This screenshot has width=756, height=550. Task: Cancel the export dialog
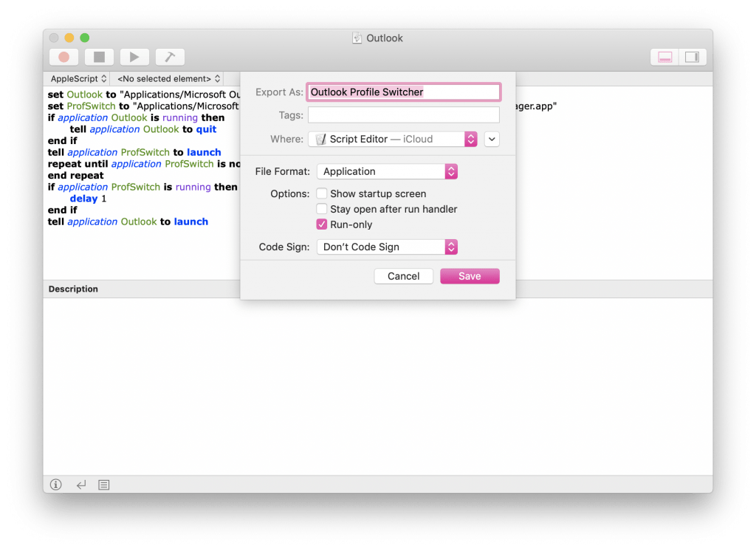click(x=403, y=276)
